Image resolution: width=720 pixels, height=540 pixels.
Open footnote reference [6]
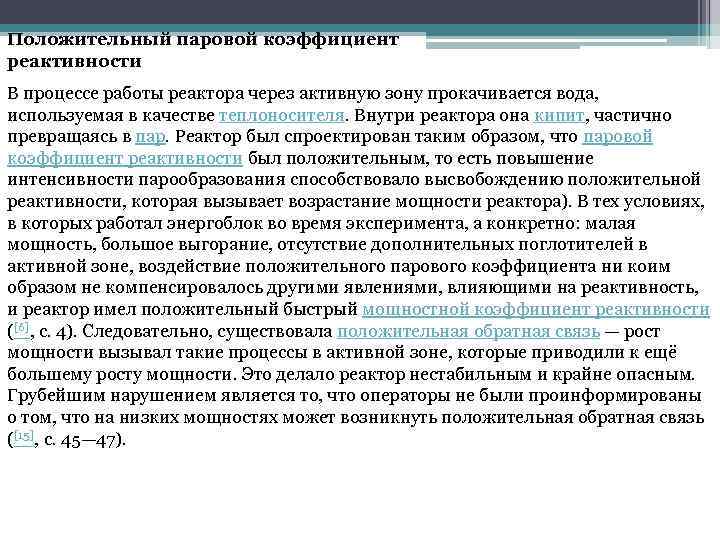tap(21, 329)
